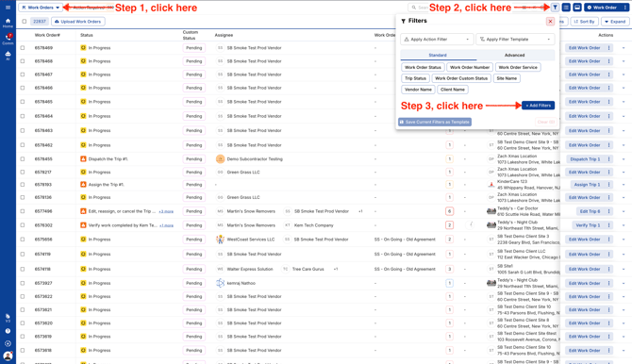Click the Edit Trip 6 button
This screenshot has width=632, height=364.
[590, 211]
